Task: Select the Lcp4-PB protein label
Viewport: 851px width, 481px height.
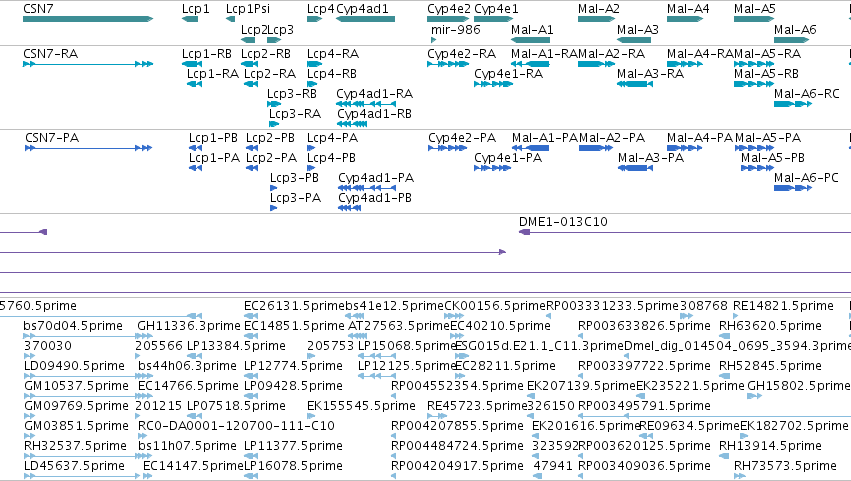Action: (x=332, y=158)
